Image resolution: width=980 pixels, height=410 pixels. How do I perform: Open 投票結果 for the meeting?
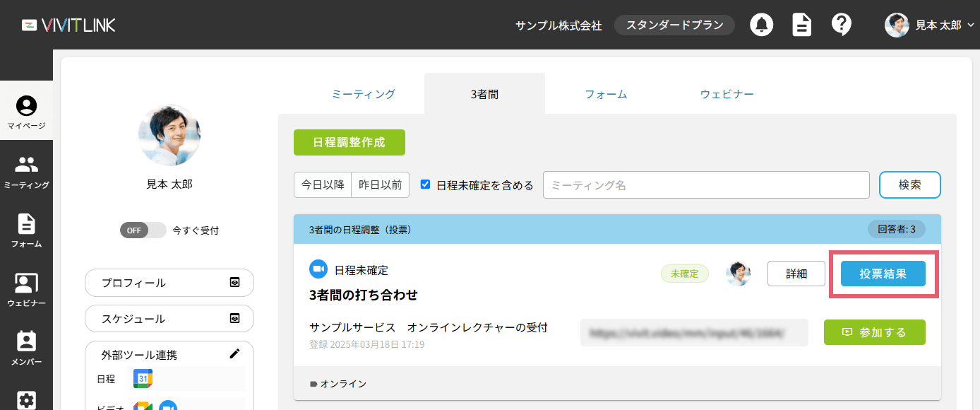point(883,274)
